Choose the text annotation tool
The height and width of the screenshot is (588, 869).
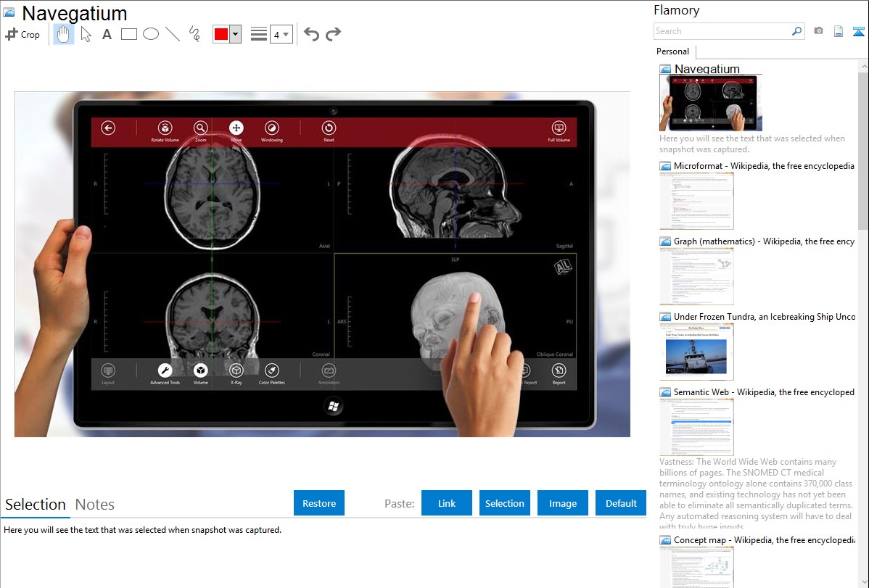107,34
